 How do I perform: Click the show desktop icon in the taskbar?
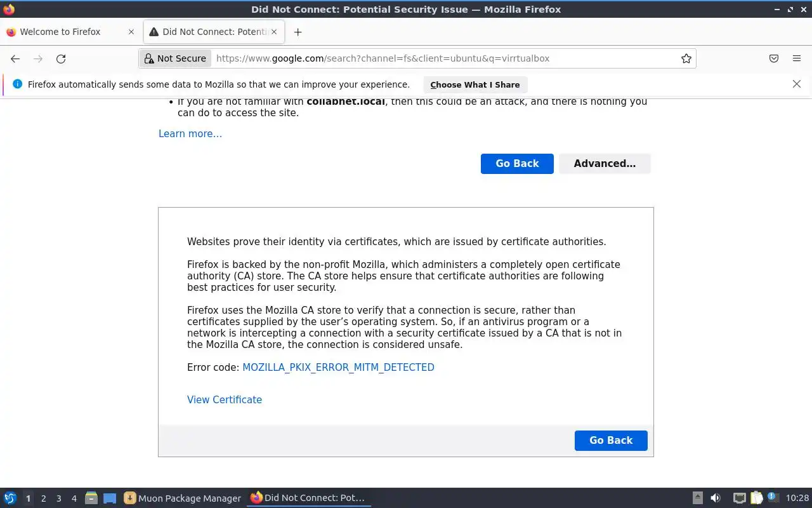(x=110, y=498)
